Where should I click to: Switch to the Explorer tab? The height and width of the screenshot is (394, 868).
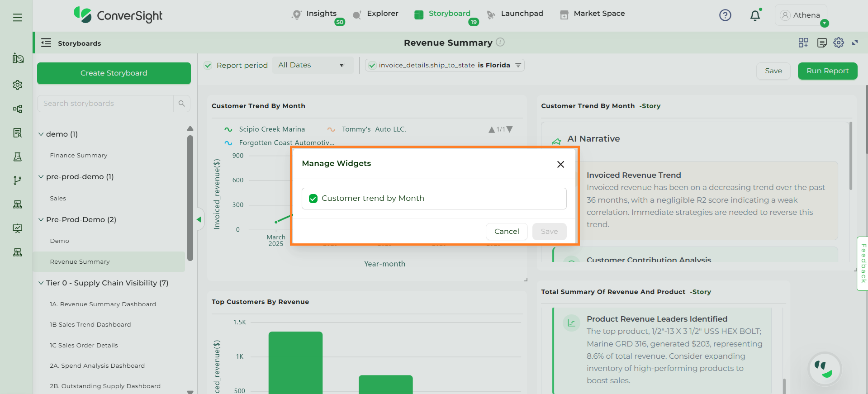[382, 14]
